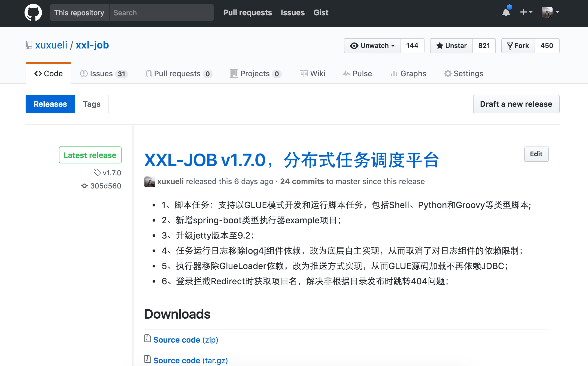The width and height of the screenshot is (588, 366).
Task: Click the GitHub Octocat logo
Action: (33, 13)
